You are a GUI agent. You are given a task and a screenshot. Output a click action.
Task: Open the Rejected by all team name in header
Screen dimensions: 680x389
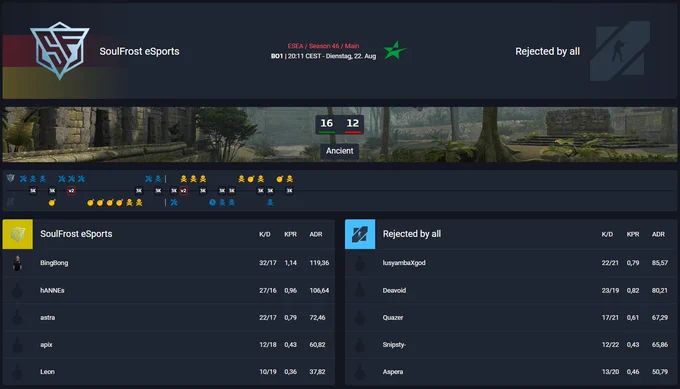coord(547,51)
